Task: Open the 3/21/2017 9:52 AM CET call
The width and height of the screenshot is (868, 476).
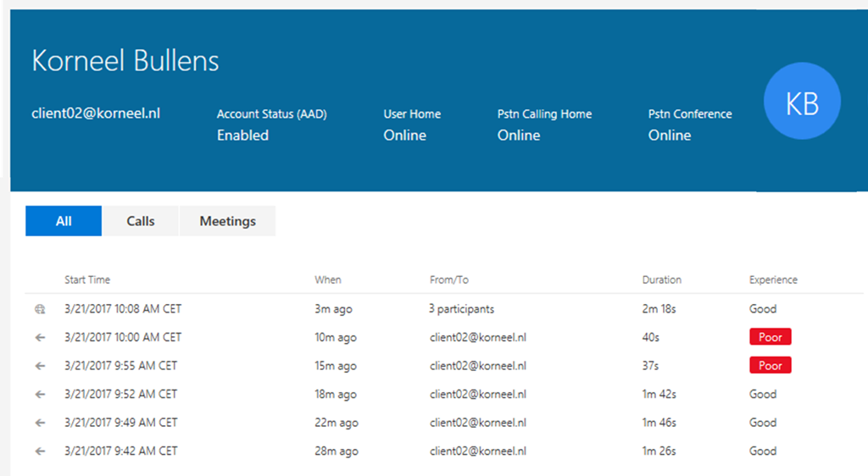Action: [x=121, y=394]
